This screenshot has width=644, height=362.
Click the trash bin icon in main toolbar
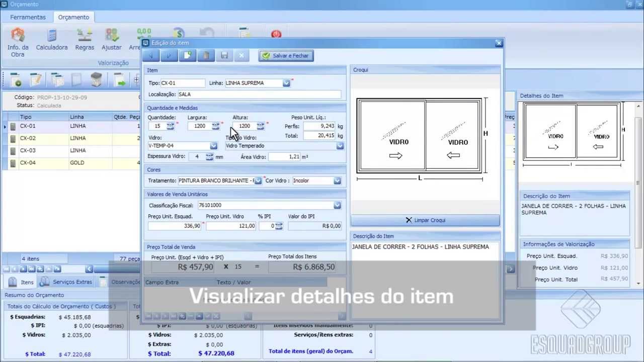click(96, 80)
